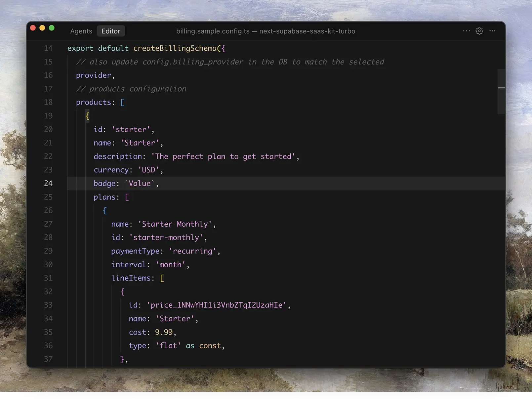Place cursor on the createBillingSchema function name
This screenshot has width=532, height=399.
175,48
